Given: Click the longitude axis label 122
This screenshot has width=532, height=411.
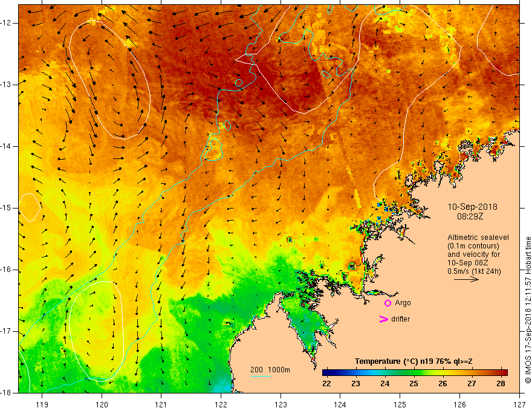Looking at the screenshot, I should 221,404.
